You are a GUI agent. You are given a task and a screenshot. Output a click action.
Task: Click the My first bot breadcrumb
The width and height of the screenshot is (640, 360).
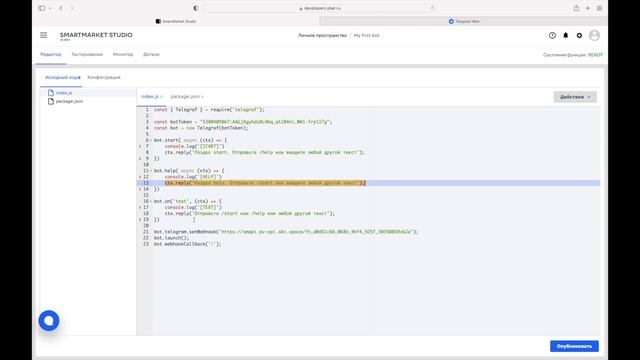click(x=367, y=36)
